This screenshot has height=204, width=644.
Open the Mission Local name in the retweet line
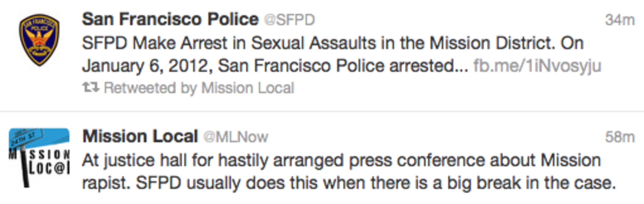pos(248,88)
